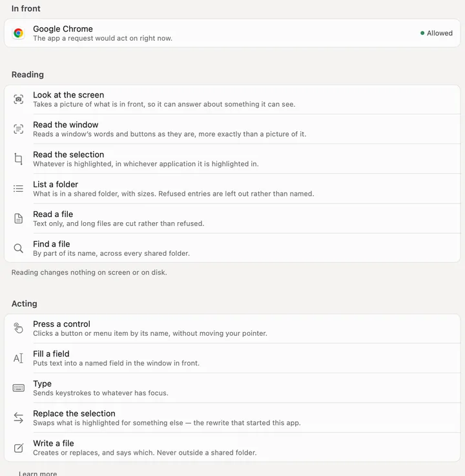
Task: Click the note 'Reading changes nothing on screen or on disk.'
Action: (x=89, y=273)
